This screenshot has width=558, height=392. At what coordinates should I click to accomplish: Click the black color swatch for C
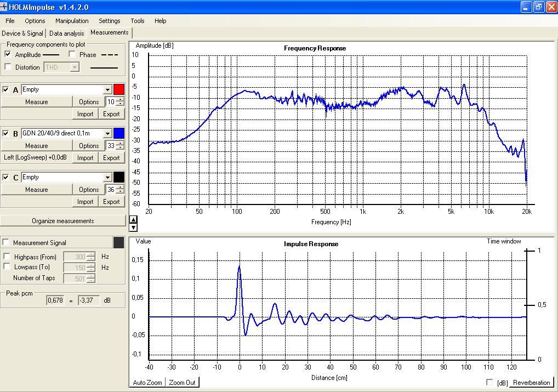(119, 177)
